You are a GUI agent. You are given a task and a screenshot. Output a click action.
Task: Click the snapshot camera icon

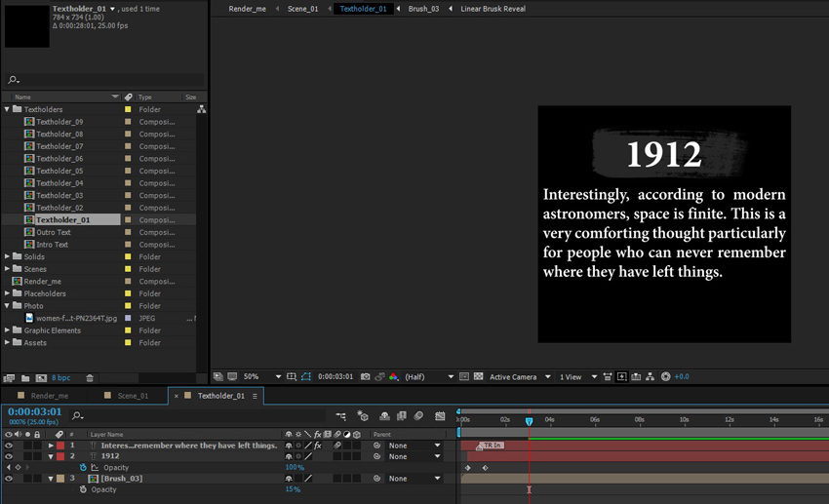pyautogui.click(x=366, y=376)
